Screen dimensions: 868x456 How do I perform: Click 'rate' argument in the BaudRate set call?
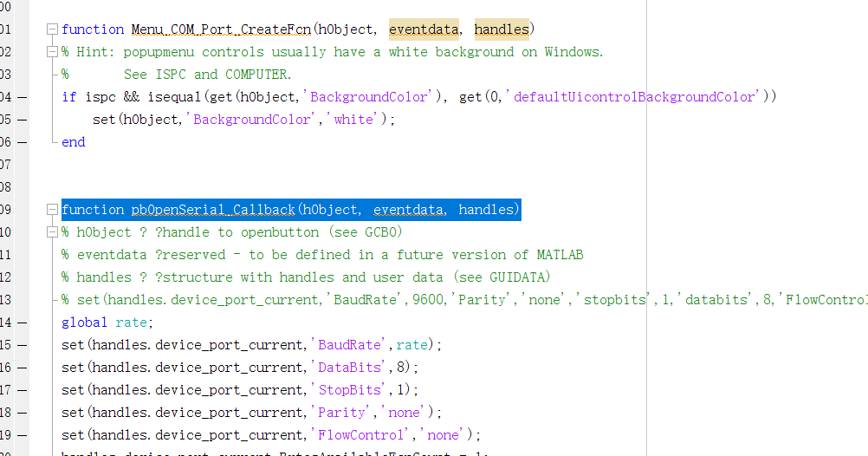tap(411, 345)
